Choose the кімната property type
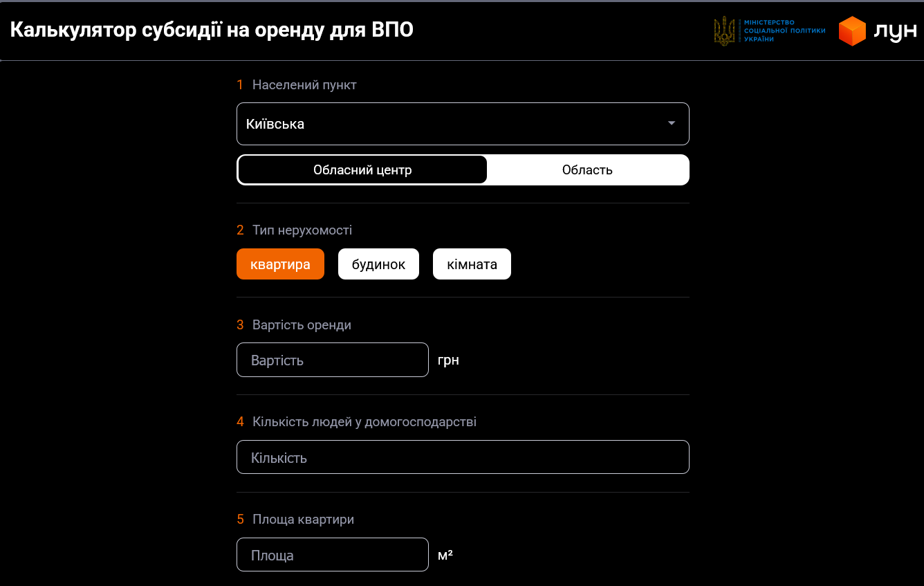Image resolution: width=924 pixels, height=586 pixels. tap(472, 264)
